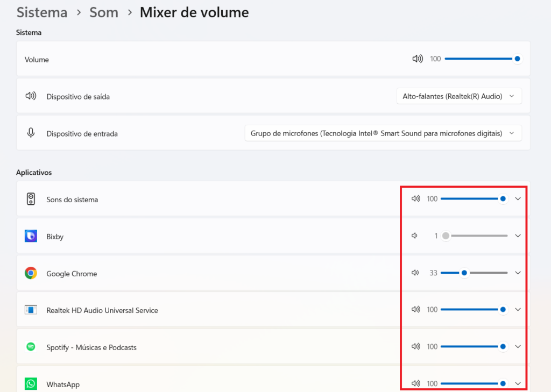Click the Bixby volume value 1
Screen dimensions: 551x392
[x=436, y=236]
